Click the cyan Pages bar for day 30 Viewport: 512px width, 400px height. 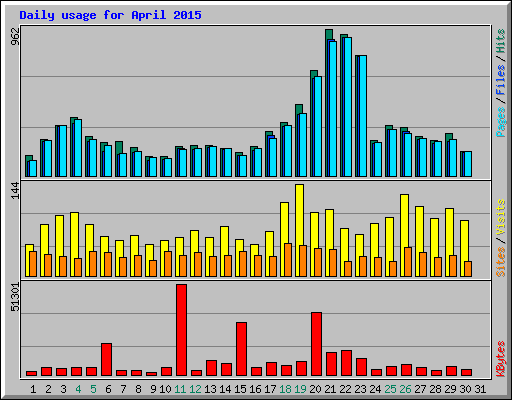click(x=468, y=164)
